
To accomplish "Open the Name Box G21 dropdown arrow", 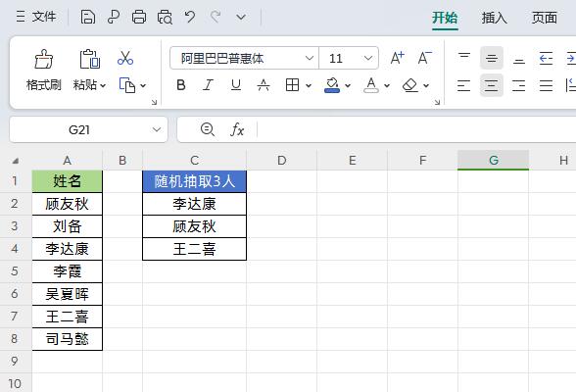I will (x=157, y=129).
